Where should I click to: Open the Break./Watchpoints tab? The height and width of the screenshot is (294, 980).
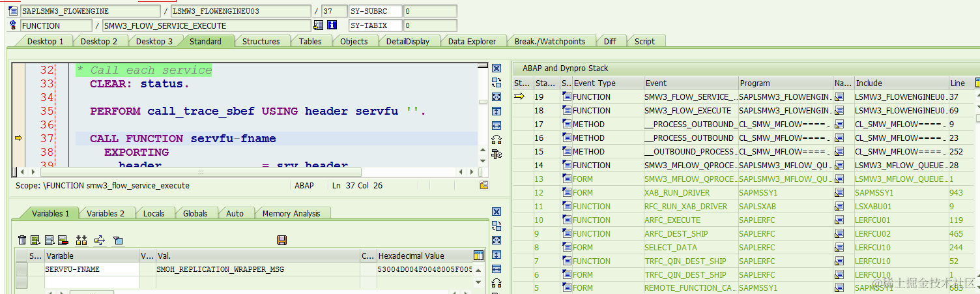pyautogui.click(x=550, y=41)
